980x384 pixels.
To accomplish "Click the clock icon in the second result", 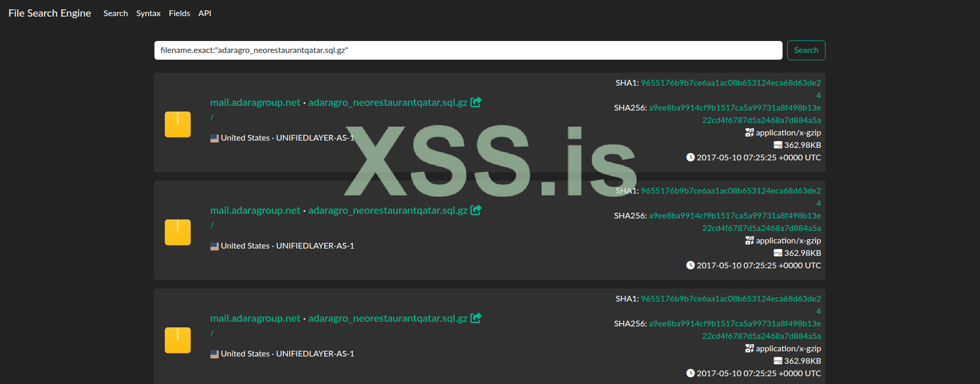I will tap(690, 265).
